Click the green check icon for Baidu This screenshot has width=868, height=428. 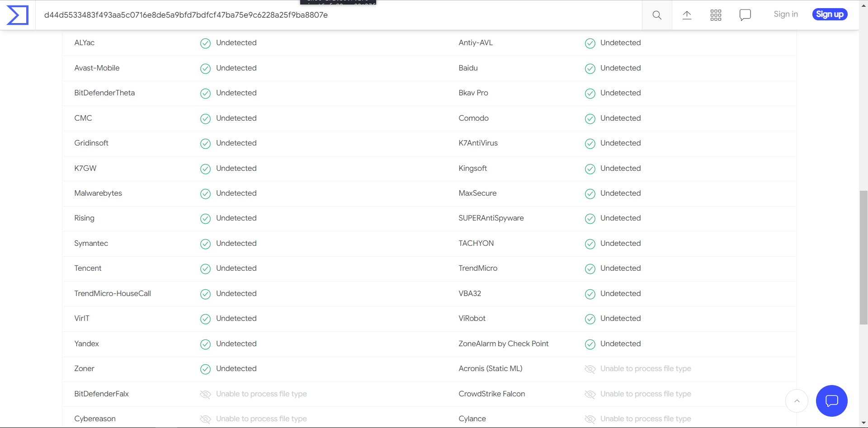click(590, 68)
